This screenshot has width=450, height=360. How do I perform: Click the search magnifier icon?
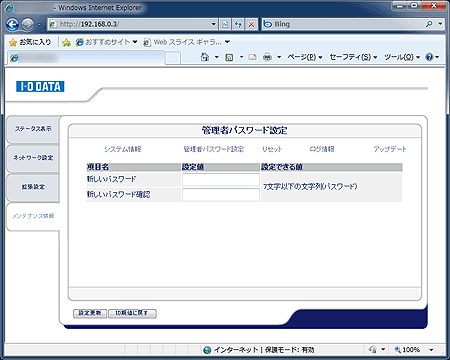pos(429,24)
